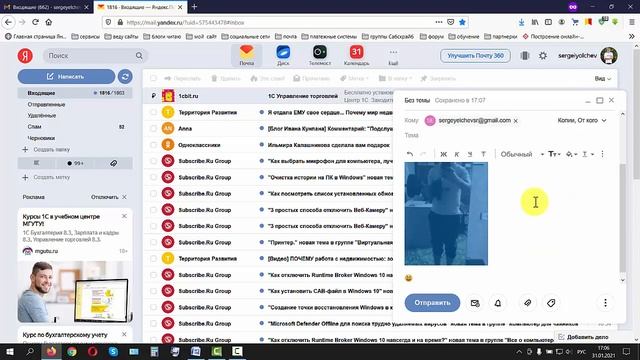Click the user avatar picture

(609, 56)
